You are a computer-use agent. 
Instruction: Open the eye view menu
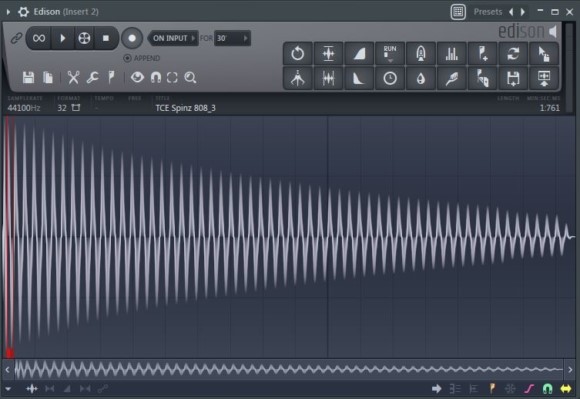[137, 77]
